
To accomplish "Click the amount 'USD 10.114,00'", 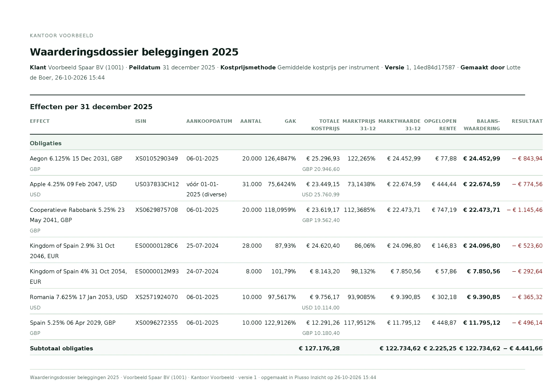I will tap(321, 308).
